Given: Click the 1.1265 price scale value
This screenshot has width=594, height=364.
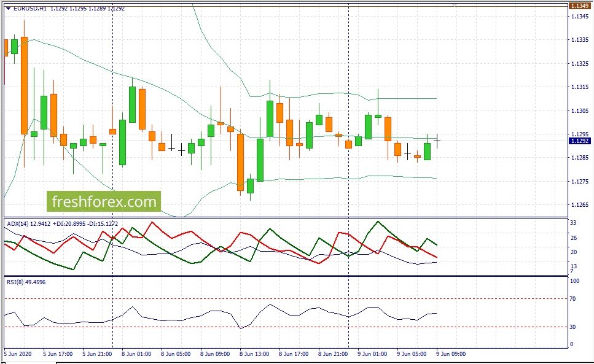Looking at the screenshot, I should [x=580, y=205].
